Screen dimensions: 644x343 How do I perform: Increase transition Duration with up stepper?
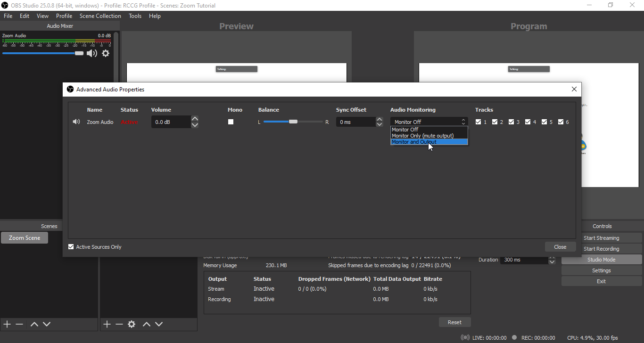click(x=552, y=257)
